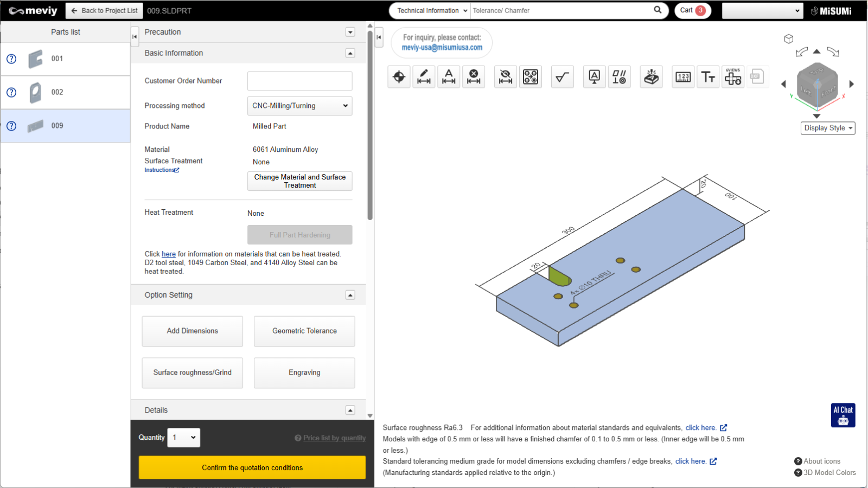The image size is (868, 488).
Task: Toggle the hide dimensions eye icon
Action: [506, 77]
